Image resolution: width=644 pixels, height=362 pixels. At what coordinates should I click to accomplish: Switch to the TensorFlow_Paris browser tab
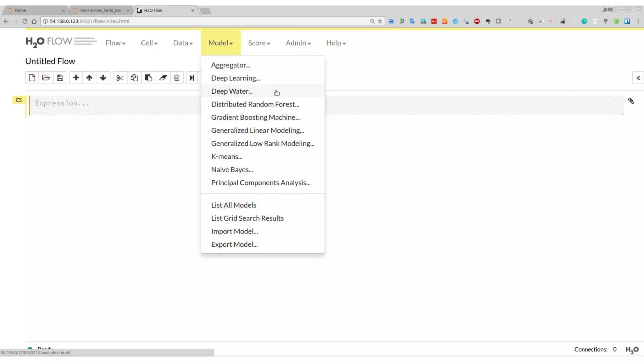(x=101, y=10)
